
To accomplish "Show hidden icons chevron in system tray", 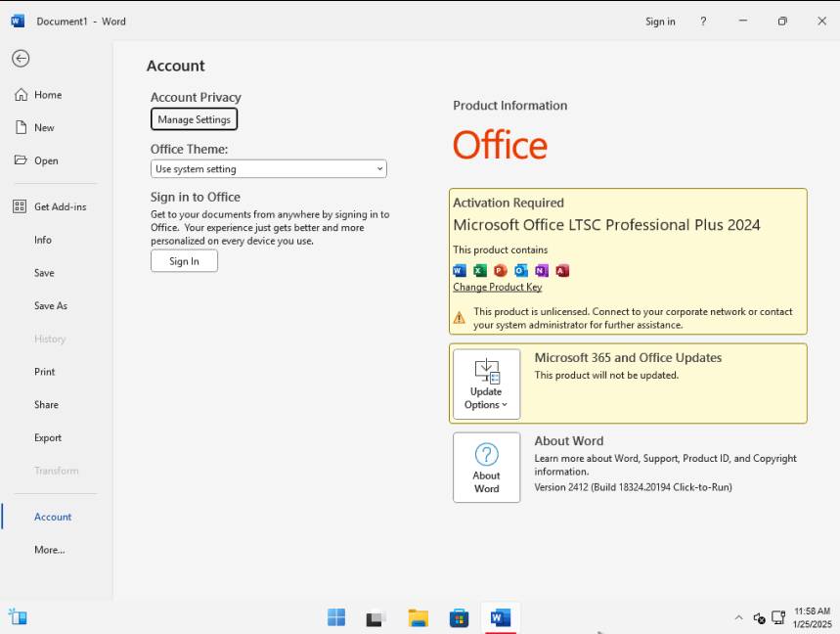I will click(738, 617).
